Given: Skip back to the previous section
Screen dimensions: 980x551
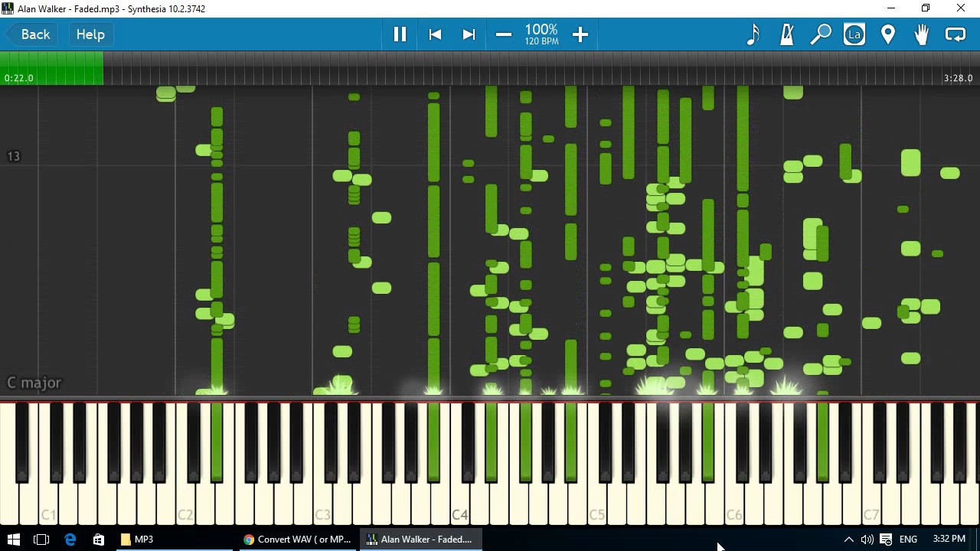Looking at the screenshot, I should click(435, 34).
